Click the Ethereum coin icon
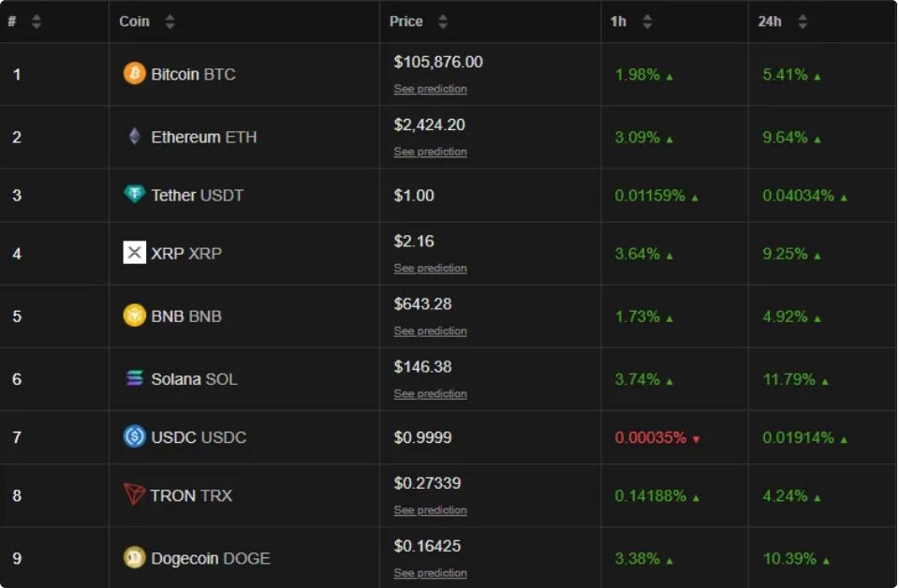899x588 pixels. tap(135, 136)
